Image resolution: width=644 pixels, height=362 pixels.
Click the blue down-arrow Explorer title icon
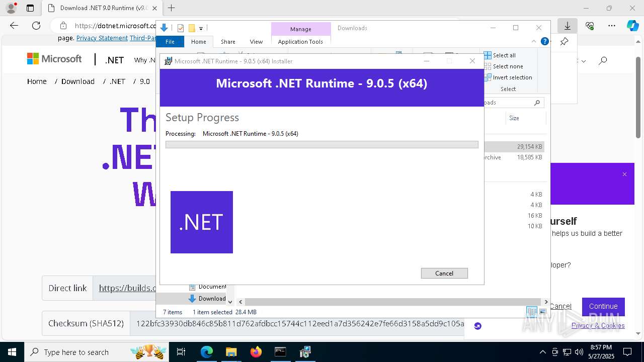pyautogui.click(x=164, y=28)
